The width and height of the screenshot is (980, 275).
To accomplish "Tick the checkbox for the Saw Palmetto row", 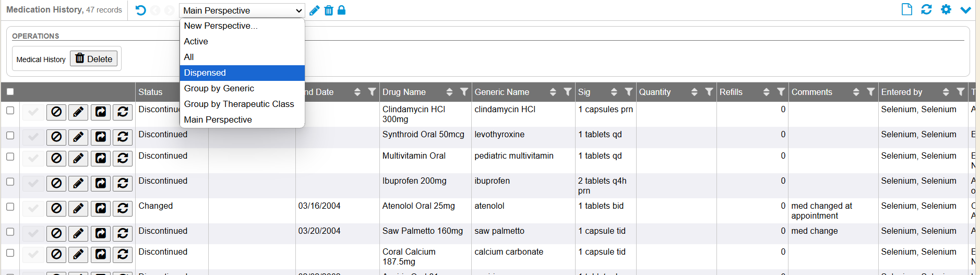I will point(10,232).
